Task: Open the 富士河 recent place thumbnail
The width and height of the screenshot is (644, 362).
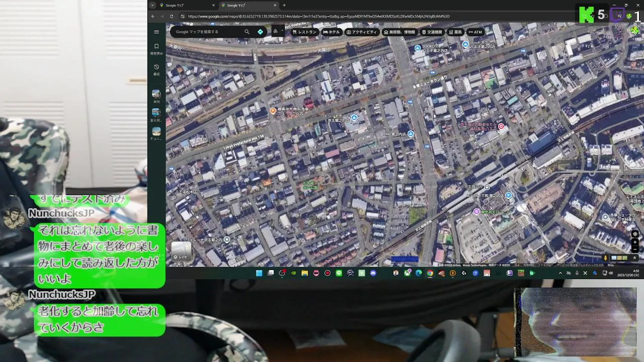Action: point(156,113)
